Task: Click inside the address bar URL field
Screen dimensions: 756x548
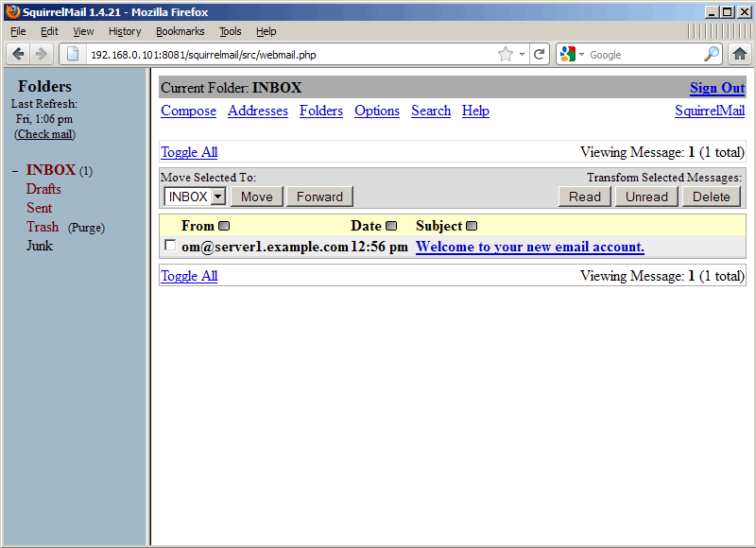Action: pos(283,54)
